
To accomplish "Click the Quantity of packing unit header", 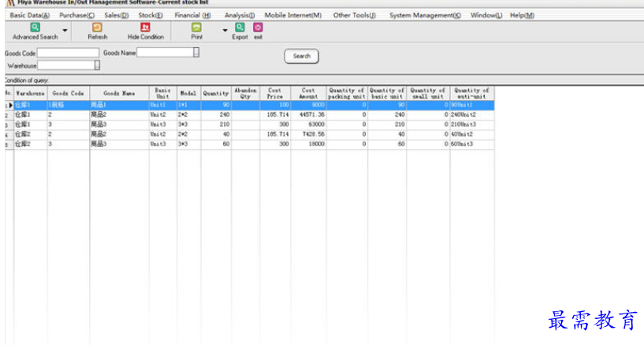I will (347, 93).
